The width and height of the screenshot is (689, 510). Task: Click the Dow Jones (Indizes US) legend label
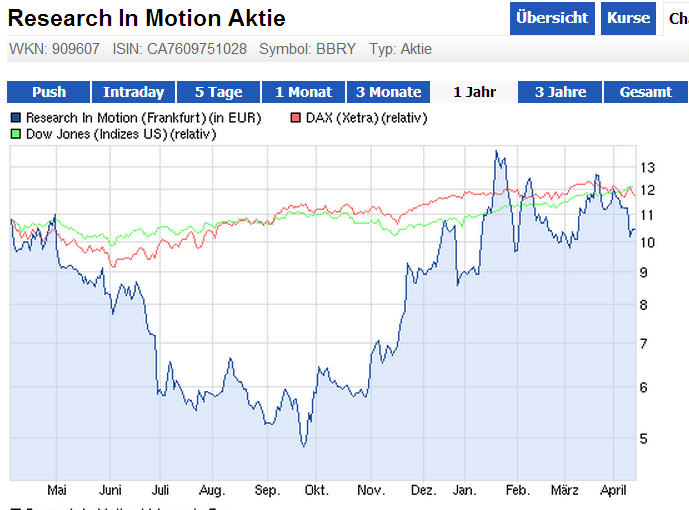point(121,134)
